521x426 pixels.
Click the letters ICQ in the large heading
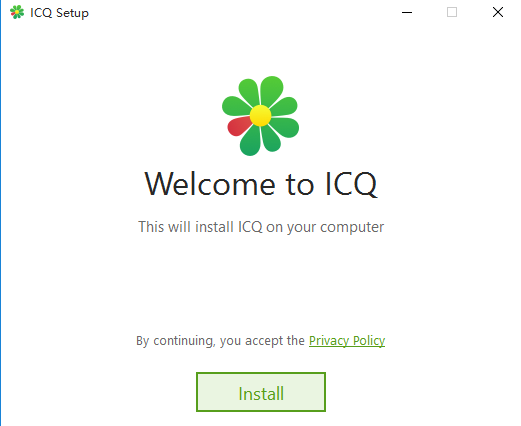pyautogui.click(x=351, y=184)
